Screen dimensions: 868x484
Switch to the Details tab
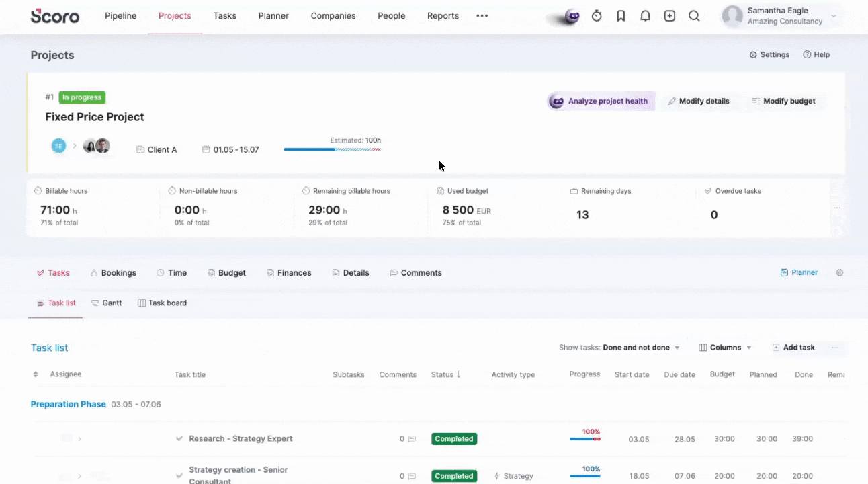[x=350, y=273]
